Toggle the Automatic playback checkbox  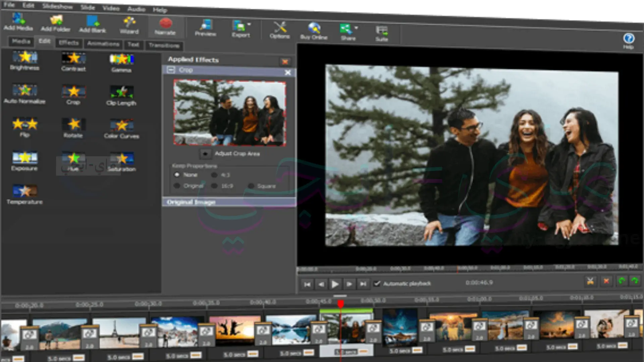[377, 284]
